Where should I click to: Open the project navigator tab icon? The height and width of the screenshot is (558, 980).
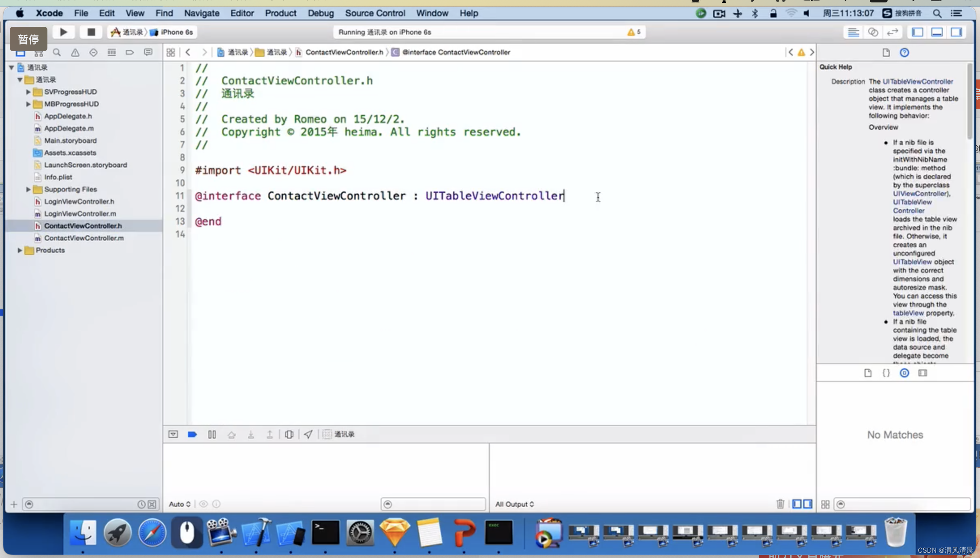tap(20, 53)
